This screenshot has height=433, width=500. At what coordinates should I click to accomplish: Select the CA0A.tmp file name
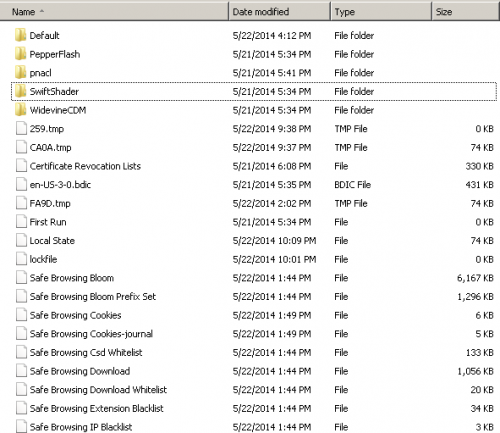click(50, 148)
